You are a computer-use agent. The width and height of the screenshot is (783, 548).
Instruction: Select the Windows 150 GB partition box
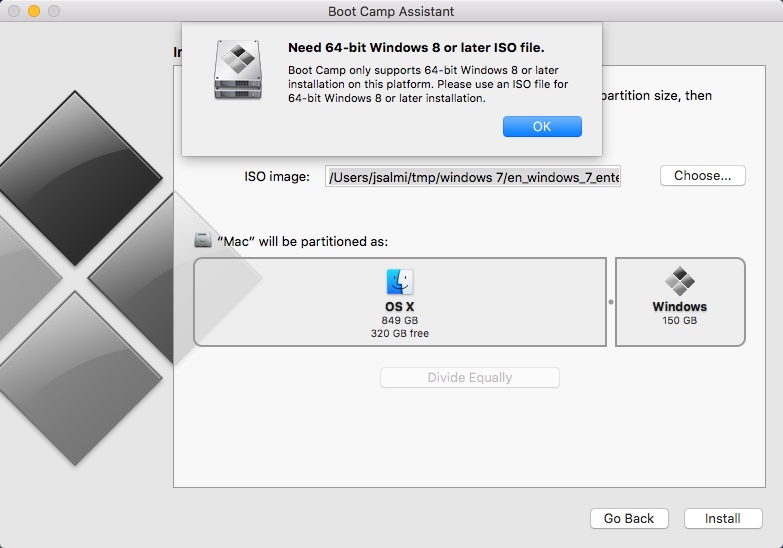point(680,302)
